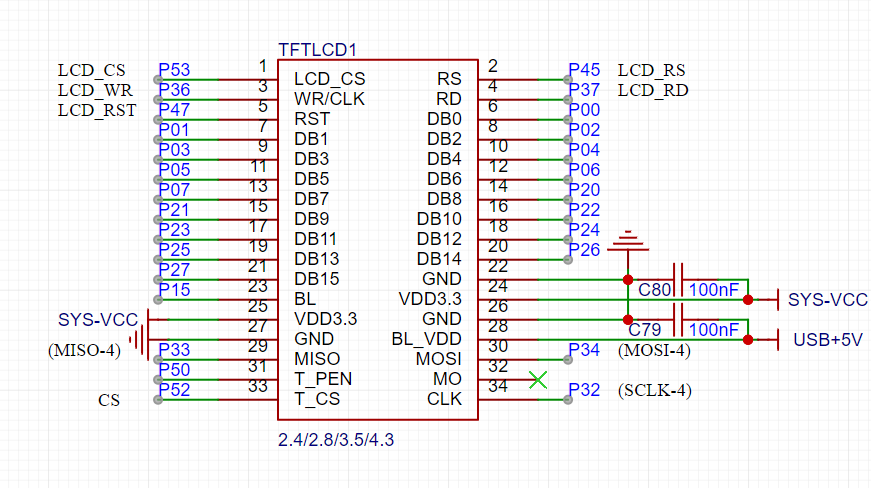Screen dimensions: 871x488
Task: Click the DB15 pin name
Action: pos(317,279)
